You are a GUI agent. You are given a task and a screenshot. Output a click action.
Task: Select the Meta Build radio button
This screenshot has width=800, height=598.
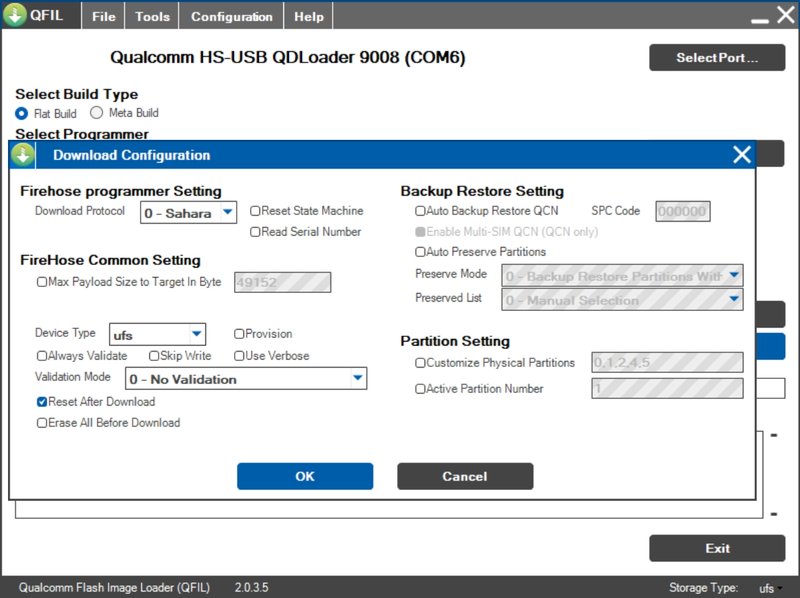click(96, 113)
